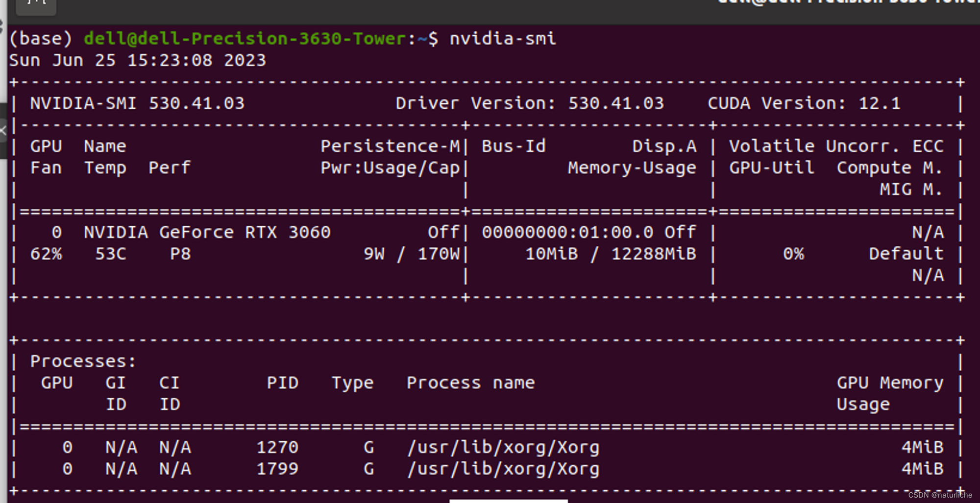Click the Bus-Id column header
The image size is (980, 503).
[514, 146]
